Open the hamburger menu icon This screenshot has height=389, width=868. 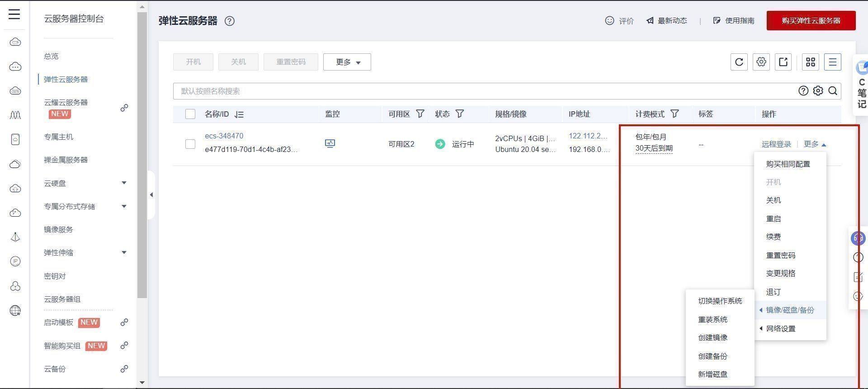[x=14, y=14]
